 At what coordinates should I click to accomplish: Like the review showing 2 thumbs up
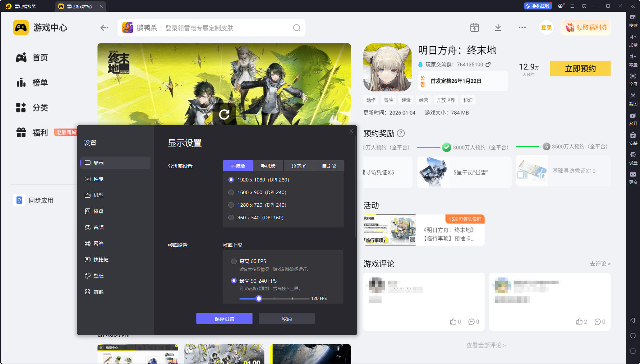tap(579, 322)
